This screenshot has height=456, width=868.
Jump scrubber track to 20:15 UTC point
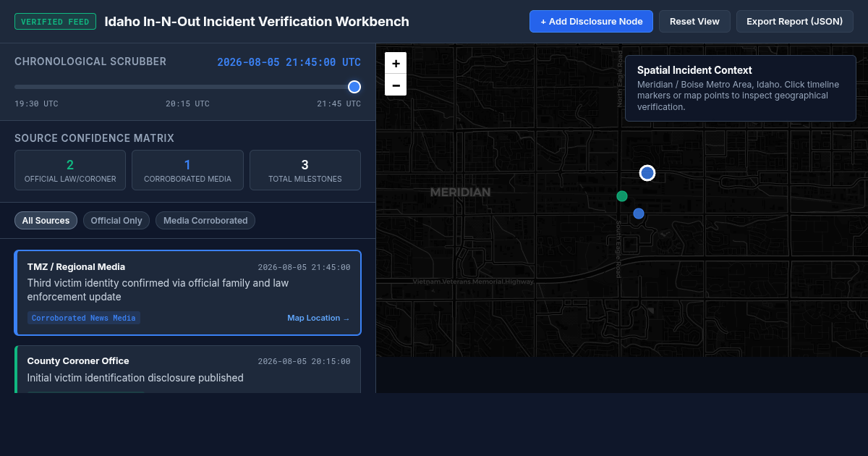(187, 87)
